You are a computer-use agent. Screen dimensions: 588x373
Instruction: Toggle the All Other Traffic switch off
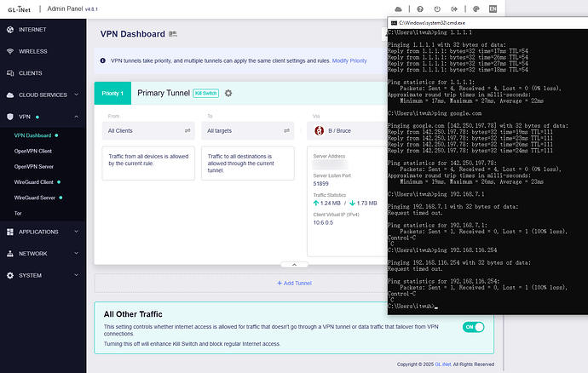(473, 327)
